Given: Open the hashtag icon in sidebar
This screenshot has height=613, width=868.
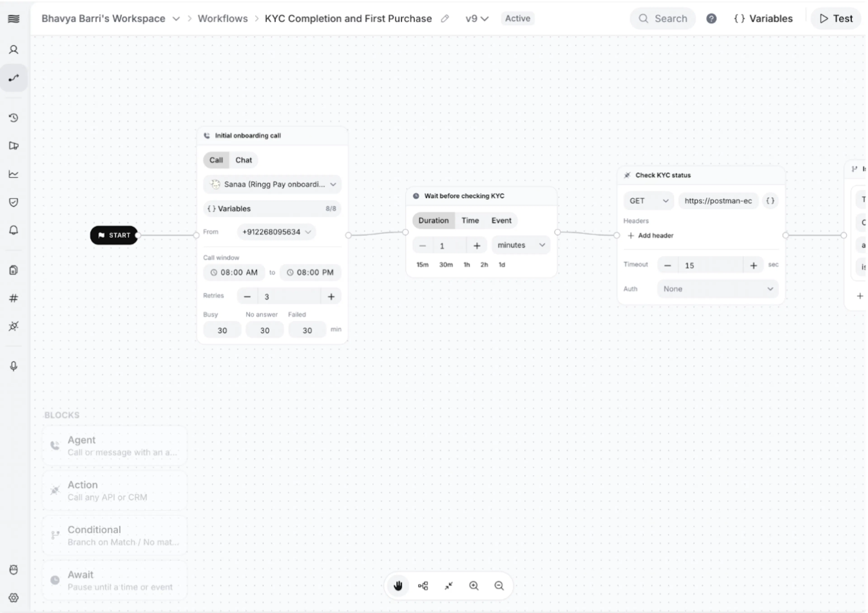Looking at the screenshot, I should tap(14, 298).
